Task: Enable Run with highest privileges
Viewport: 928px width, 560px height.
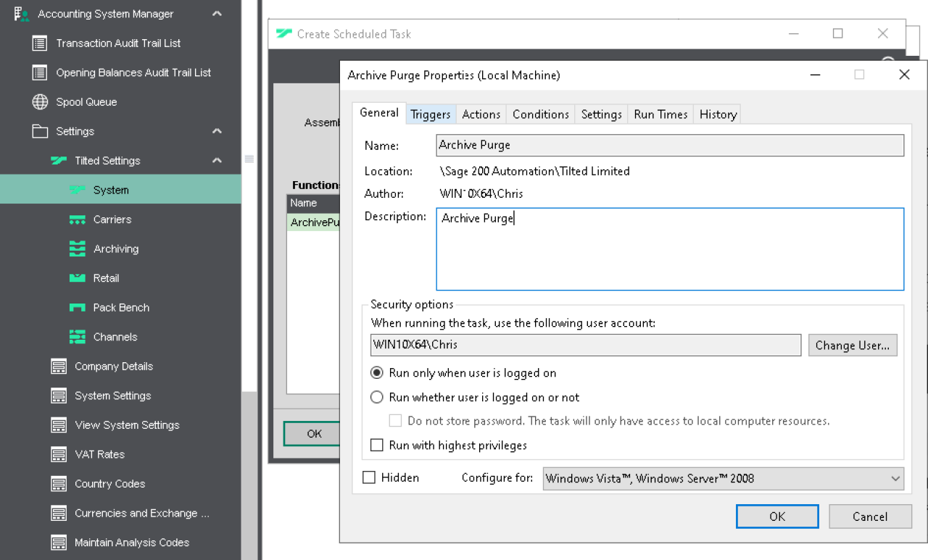Action: [x=377, y=445]
